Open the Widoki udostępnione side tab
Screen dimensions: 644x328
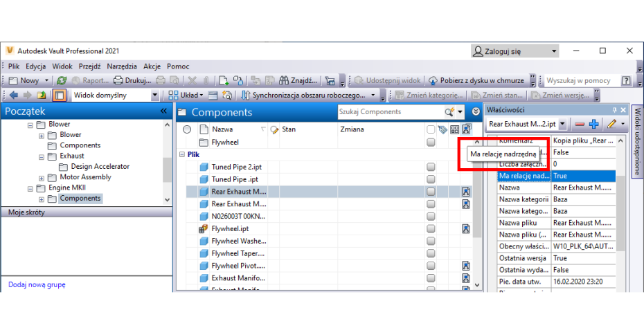(x=637, y=142)
